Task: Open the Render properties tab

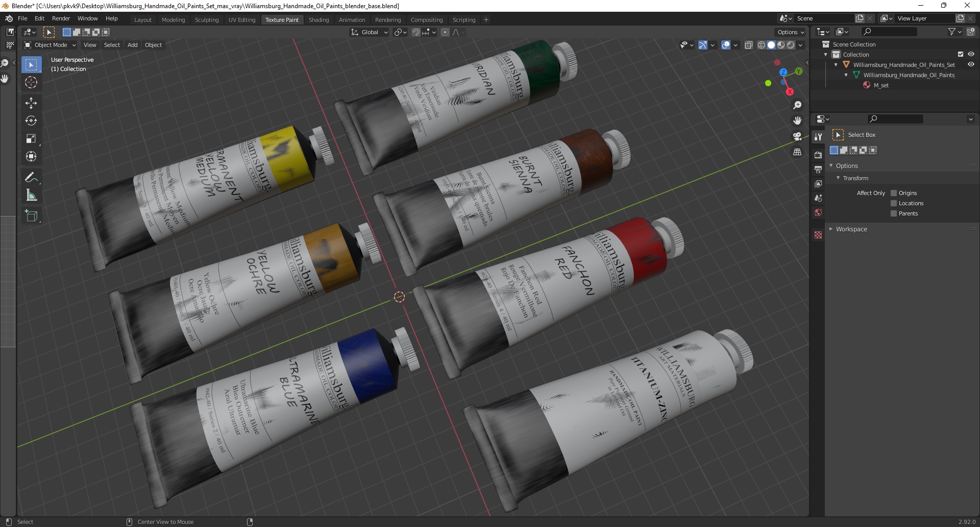Action: (818, 155)
